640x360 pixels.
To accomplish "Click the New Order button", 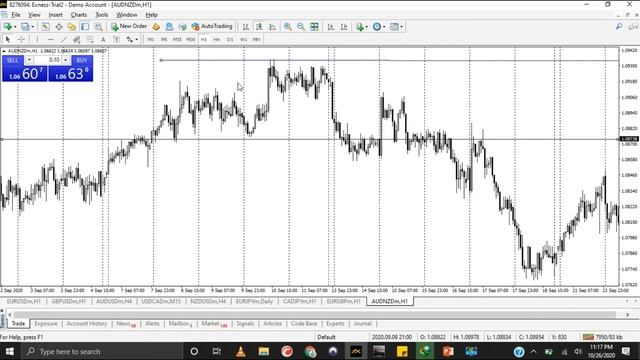I will pos(129,27).
